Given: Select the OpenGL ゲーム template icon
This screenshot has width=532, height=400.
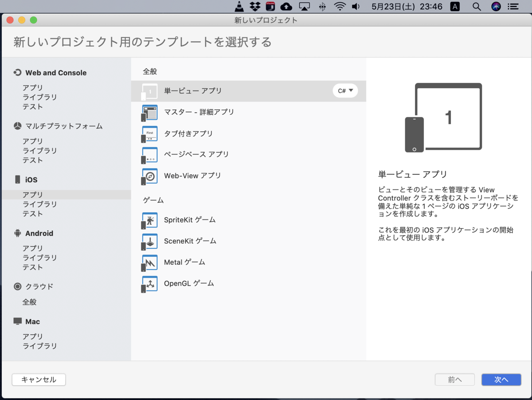Looking at the screenshot, I should tap(149, 283).
